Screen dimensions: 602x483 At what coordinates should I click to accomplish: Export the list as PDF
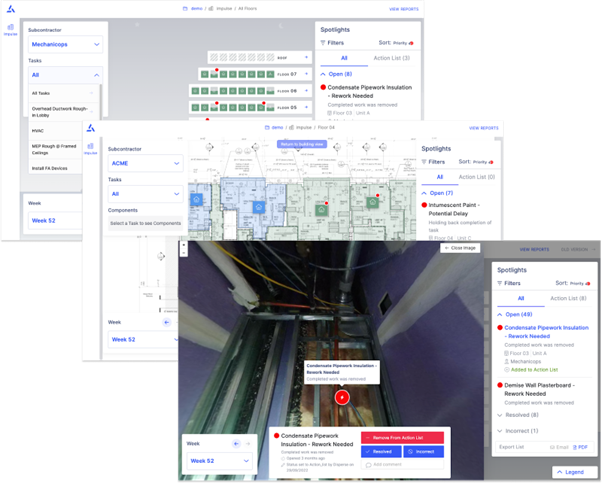point(580,447)
